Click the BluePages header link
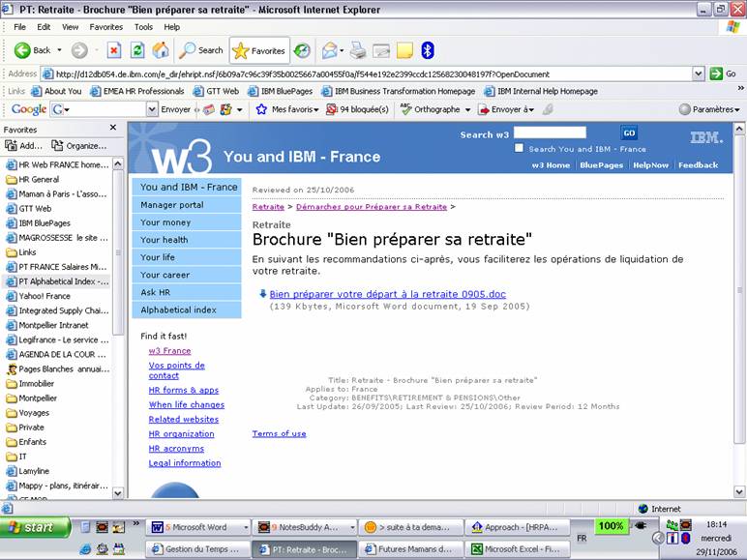The image size is (747, 560). [x=601, y=164]
